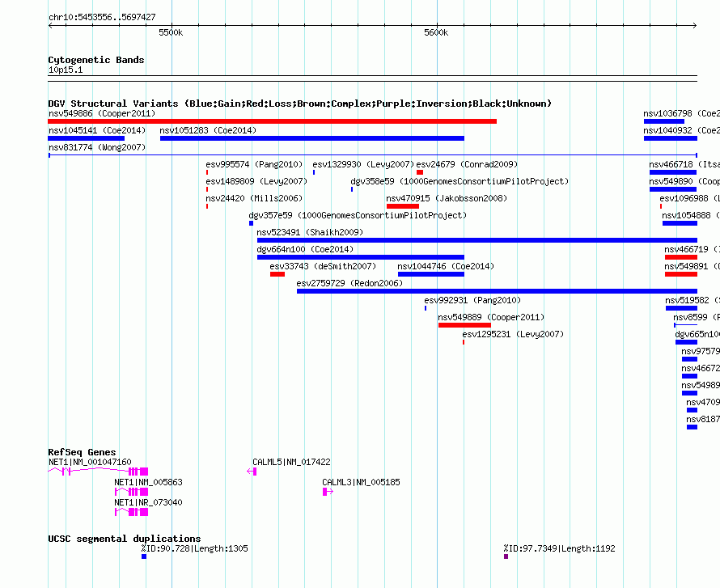Image resolution: width=720 pixels, height=588 pixels.
Task: Click the dgv357e59 1000GenomesConsortiumPilotProject label
Action: tap(358, 215)
